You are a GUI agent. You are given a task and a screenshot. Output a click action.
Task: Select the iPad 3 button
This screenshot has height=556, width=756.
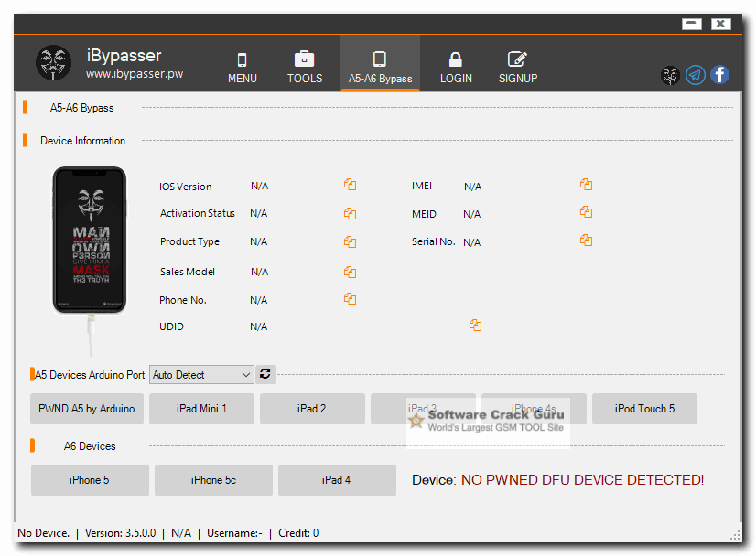[x=423, y=409]
